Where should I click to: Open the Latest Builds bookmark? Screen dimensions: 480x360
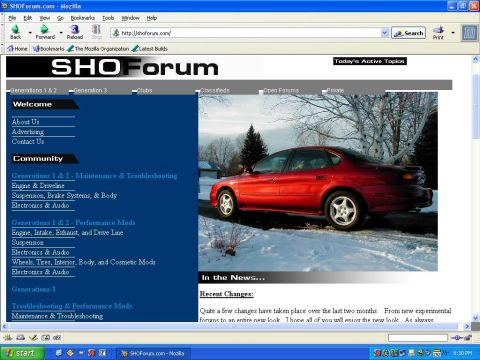point(150,49)
